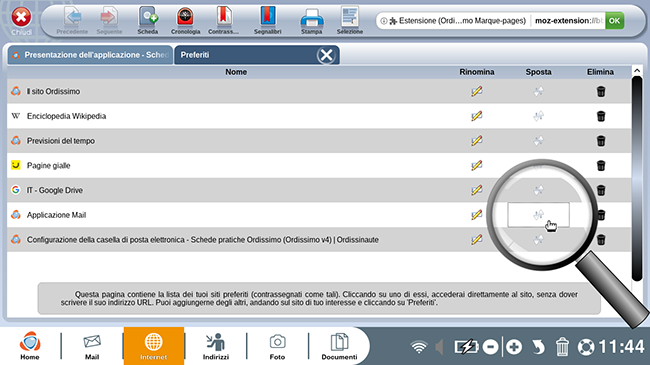
Task: Open the Applicazione Mail favorite
Action: point(56,215)
